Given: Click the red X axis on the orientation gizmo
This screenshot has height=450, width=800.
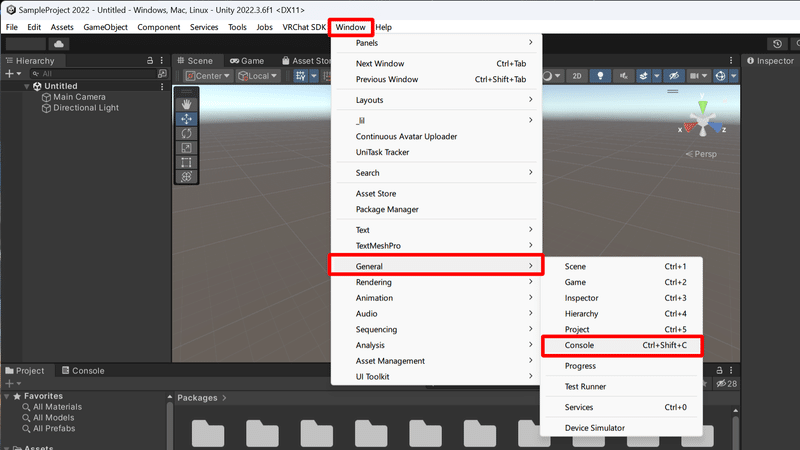Looking at the screenshot, I should click(x=689, y=127).
